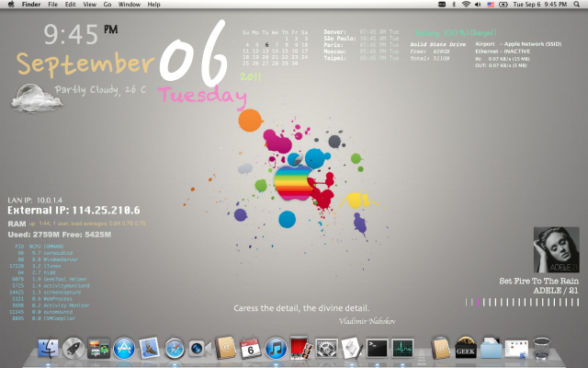Click the Bluetooth status icon
The width and height of the screenshot is (588, 368).
(x=453, y=5)
